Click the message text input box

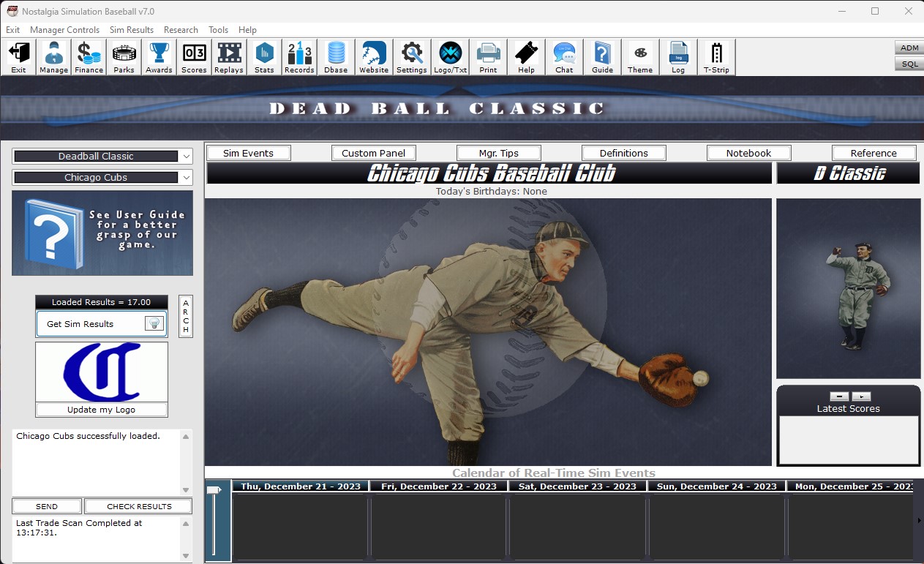click(95, 462)
